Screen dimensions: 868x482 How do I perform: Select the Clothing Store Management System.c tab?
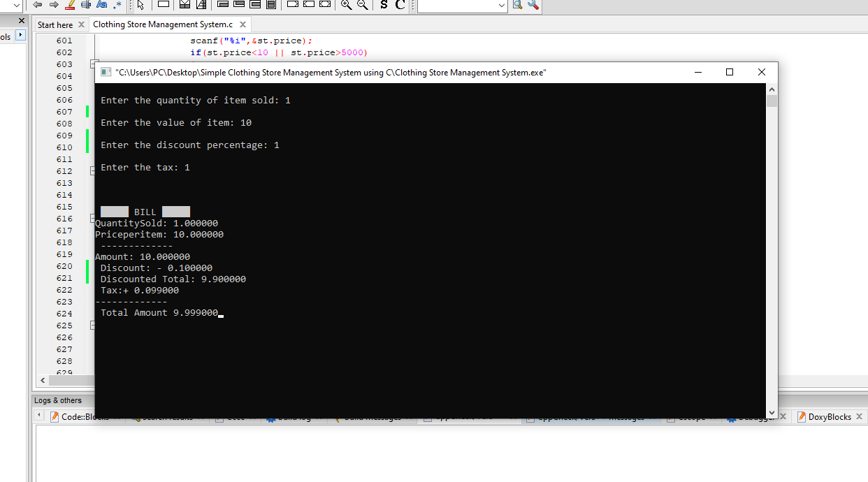(163, 24)
